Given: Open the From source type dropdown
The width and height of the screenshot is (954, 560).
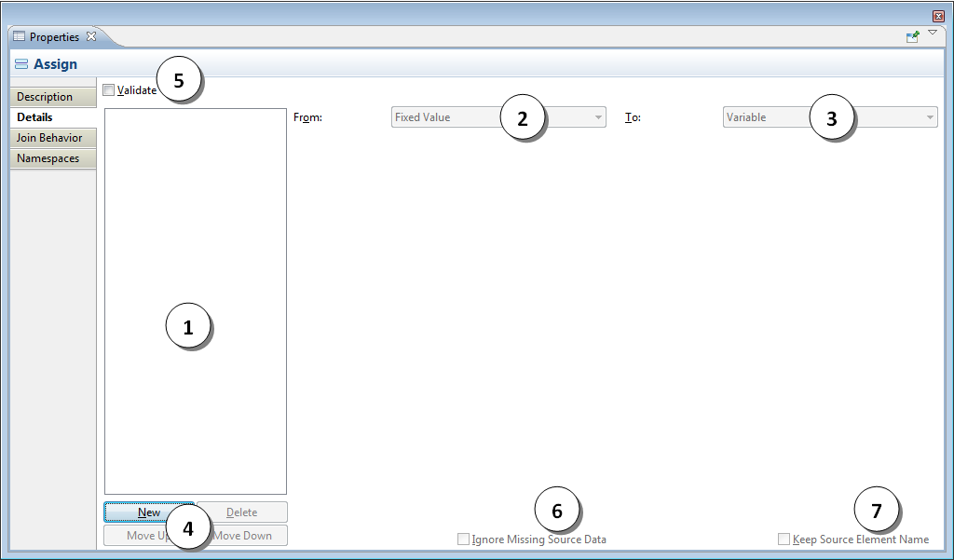Looking at the screenshot, I should click(597, 116).
